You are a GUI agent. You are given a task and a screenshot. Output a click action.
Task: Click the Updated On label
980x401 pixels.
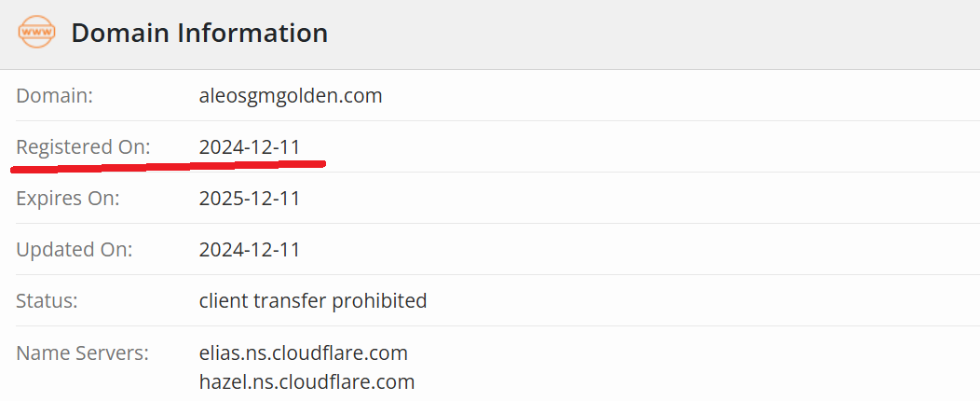(75, 250)
